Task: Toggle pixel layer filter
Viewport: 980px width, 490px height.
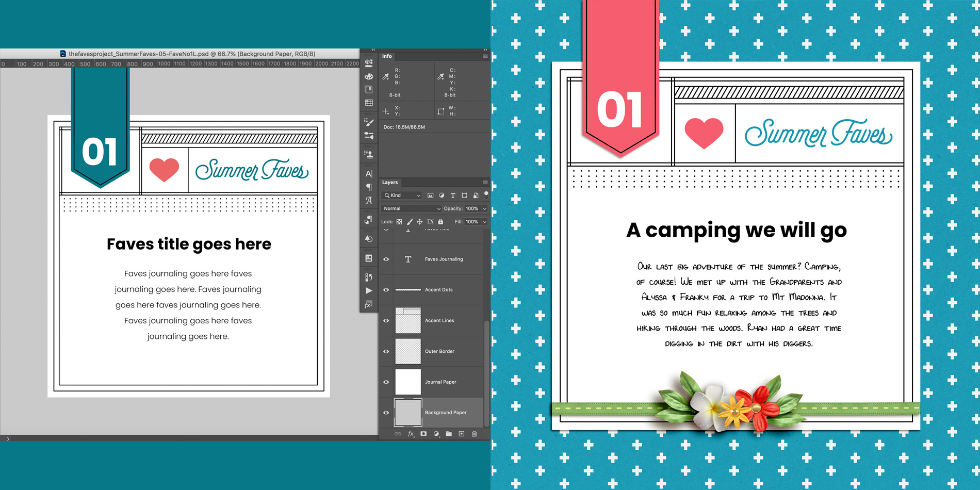Action: pos(430,195)
